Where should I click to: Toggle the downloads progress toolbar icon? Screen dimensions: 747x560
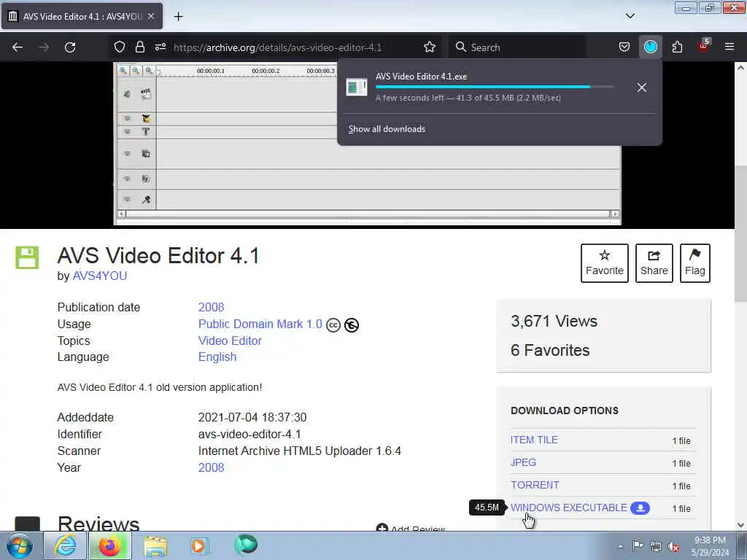tap(650, 47)
